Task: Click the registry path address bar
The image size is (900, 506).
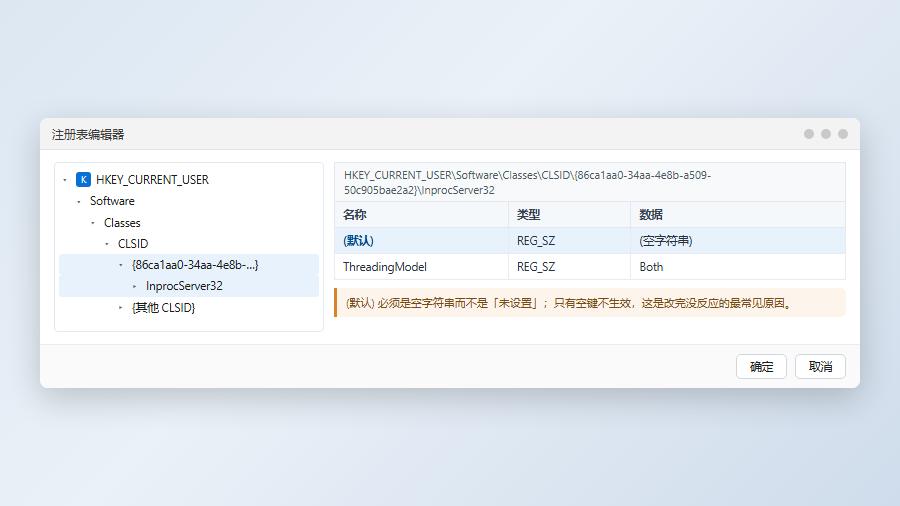Action: [589, 182]
